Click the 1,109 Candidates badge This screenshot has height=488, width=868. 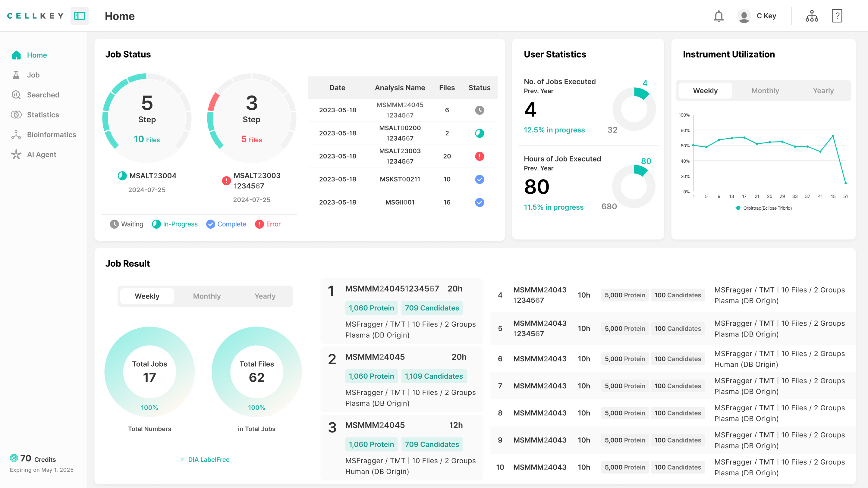[434, 376]
